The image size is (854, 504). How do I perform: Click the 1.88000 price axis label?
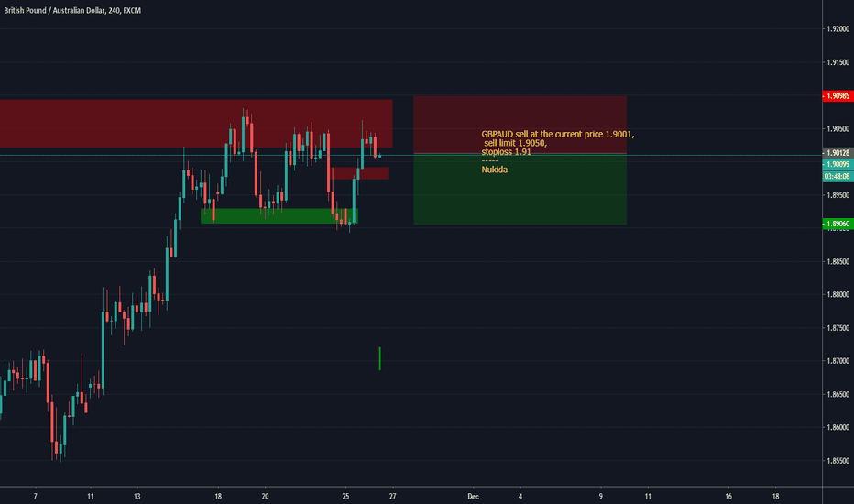(838, 294)
